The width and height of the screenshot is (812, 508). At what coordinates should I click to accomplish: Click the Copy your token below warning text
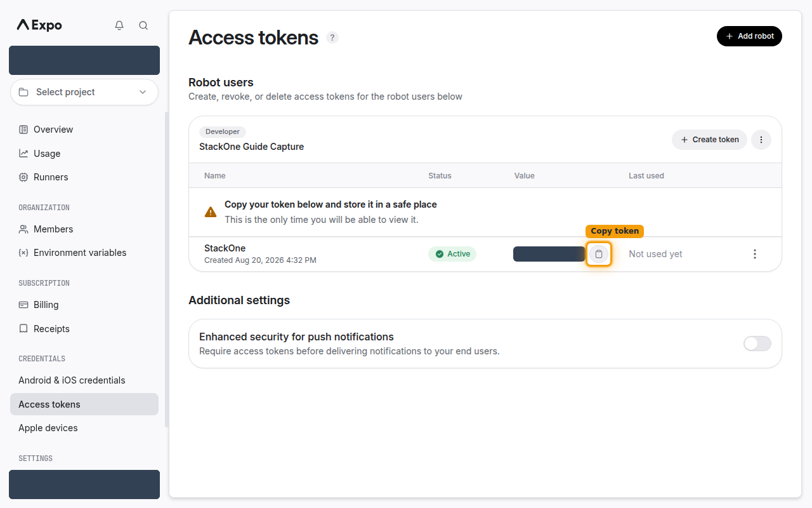click(331, 204)
